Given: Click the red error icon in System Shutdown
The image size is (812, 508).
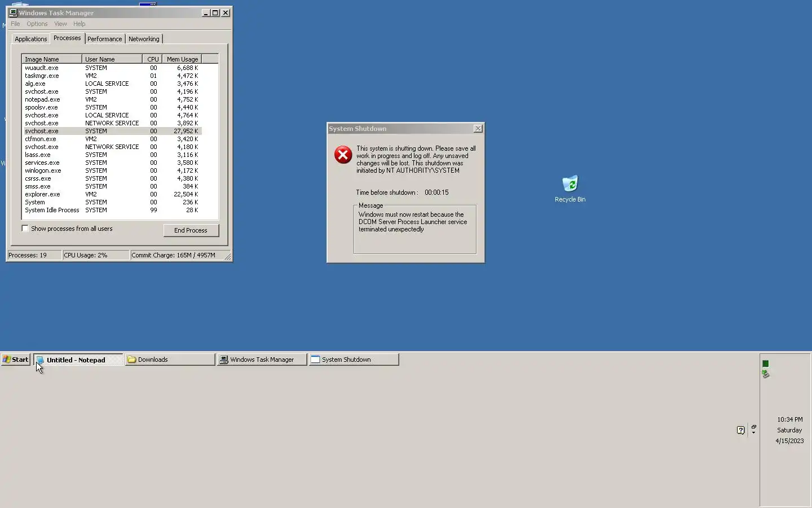Looking at the screenshot, I should coord(343,155).
